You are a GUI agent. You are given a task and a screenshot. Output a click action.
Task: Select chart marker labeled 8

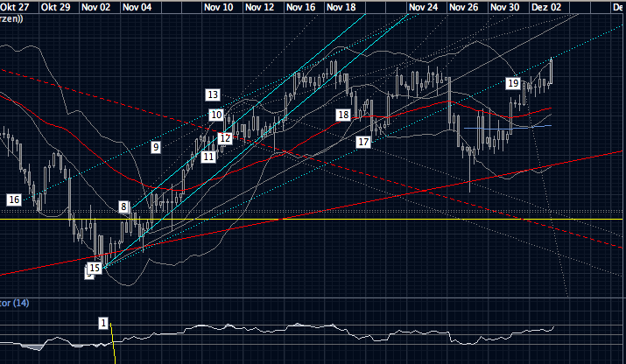coord(123,206)
